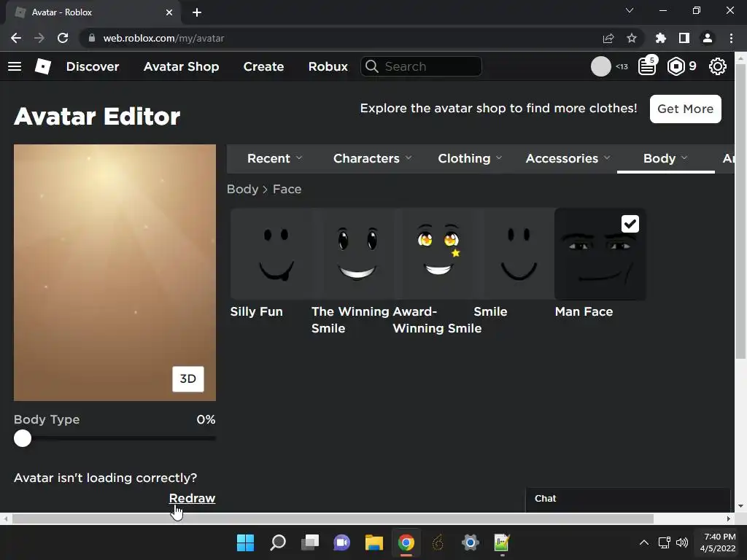
Task: Click the taskbar clock showing 7:40 PM
Action: tap(718, 542)
